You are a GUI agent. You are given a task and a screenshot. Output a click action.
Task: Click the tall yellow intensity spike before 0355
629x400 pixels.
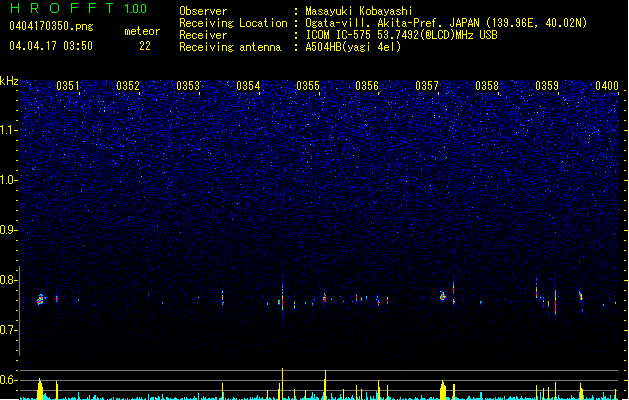coord(282,384)
